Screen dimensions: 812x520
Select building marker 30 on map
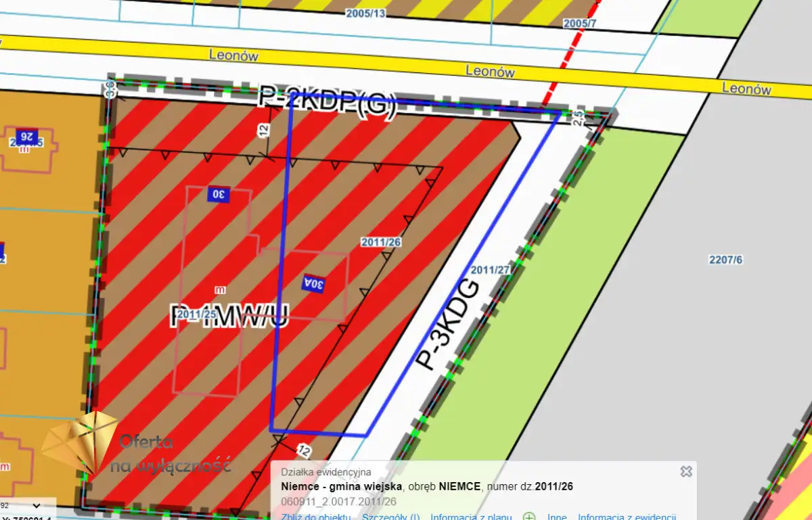(x=219, y=194)
